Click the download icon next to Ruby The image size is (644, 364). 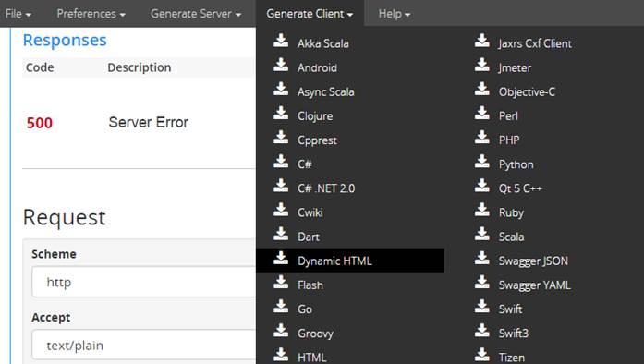tap(482, 210)
